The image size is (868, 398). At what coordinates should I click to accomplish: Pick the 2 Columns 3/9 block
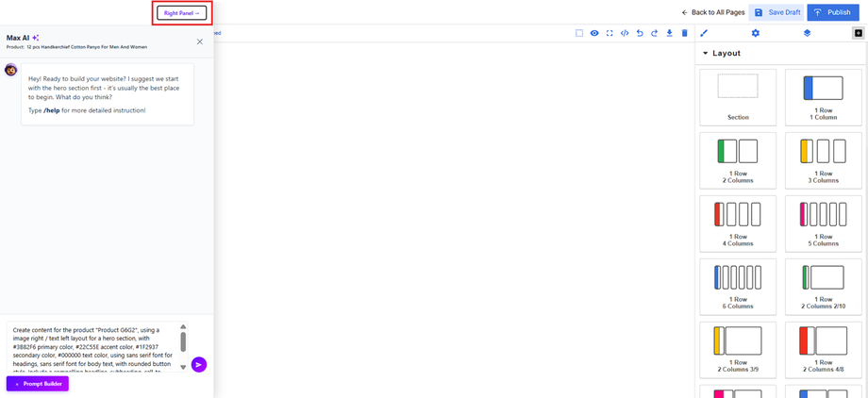tap(738, 350)
